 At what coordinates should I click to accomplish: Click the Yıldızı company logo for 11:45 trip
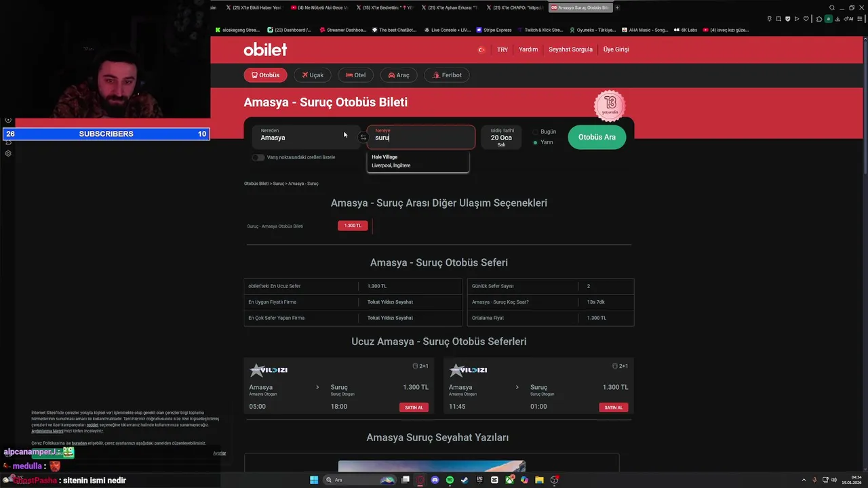tap(468, 370)
